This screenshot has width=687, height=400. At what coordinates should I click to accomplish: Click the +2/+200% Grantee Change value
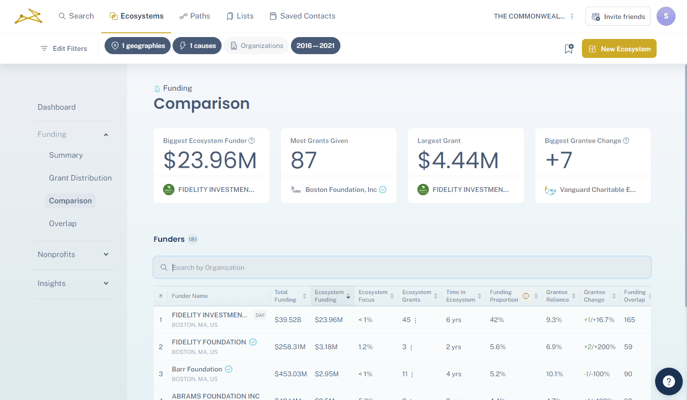point(599,347)
